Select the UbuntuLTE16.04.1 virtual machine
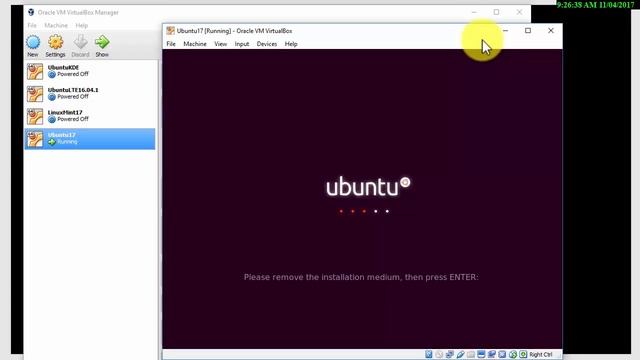The height and width of the screenshot is (360, 640). point(90,93)
